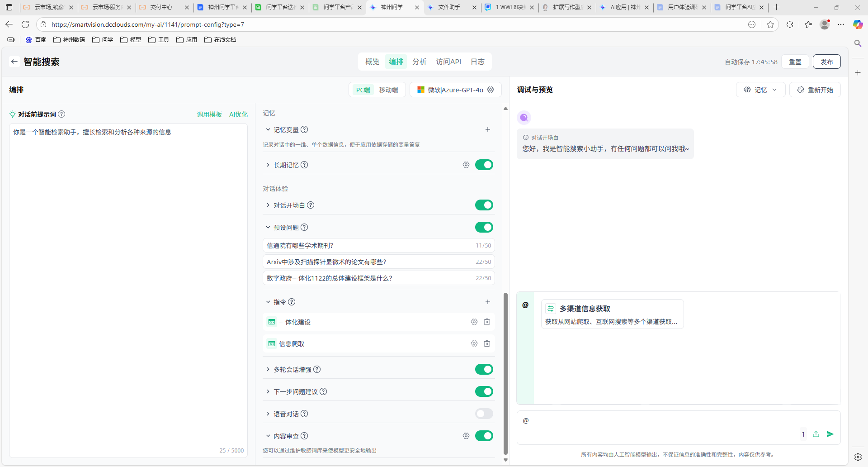Disable the 对话开场白 toggle

click(484, 205)
